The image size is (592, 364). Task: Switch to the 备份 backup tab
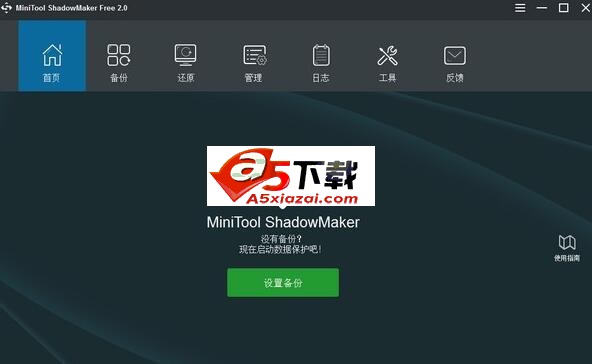point(119,62)
